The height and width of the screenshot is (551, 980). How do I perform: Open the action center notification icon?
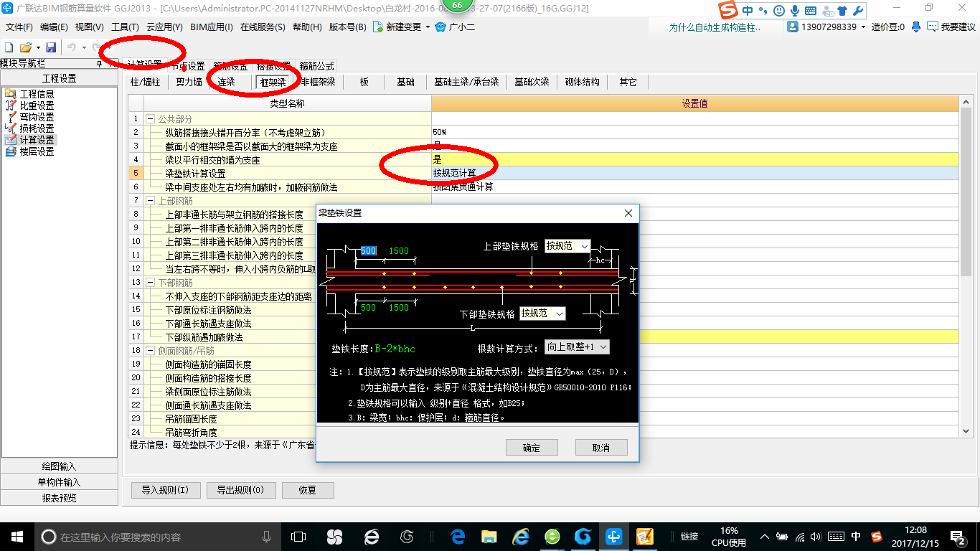958,536
